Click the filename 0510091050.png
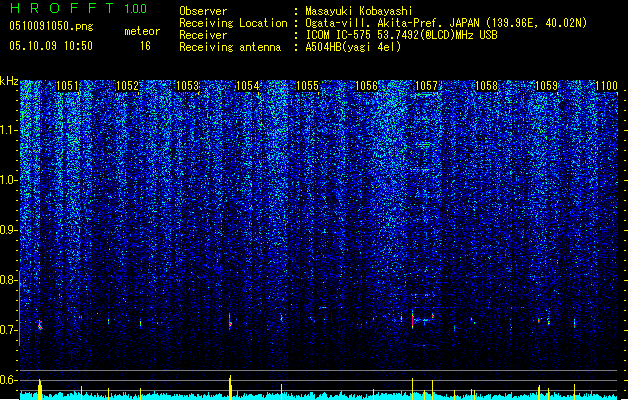Image resolution: width=629 pixels, height=400 pixels. [x=51, y=26]
